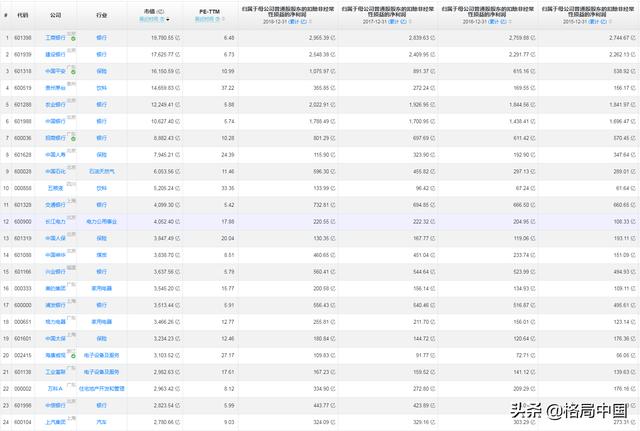Open the 石油天然气 industry link in row 9
The image size is (640, 431).
[102, 171]
